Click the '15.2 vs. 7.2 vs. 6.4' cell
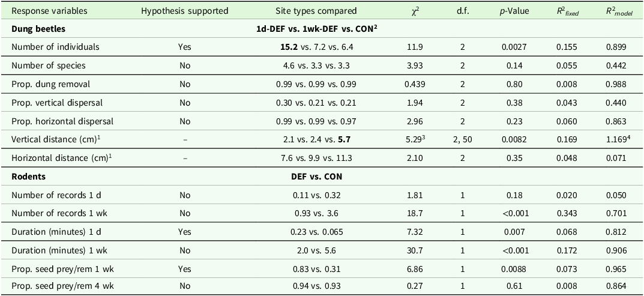The height and width of the screenshot is (296, 644). [316, 47]
